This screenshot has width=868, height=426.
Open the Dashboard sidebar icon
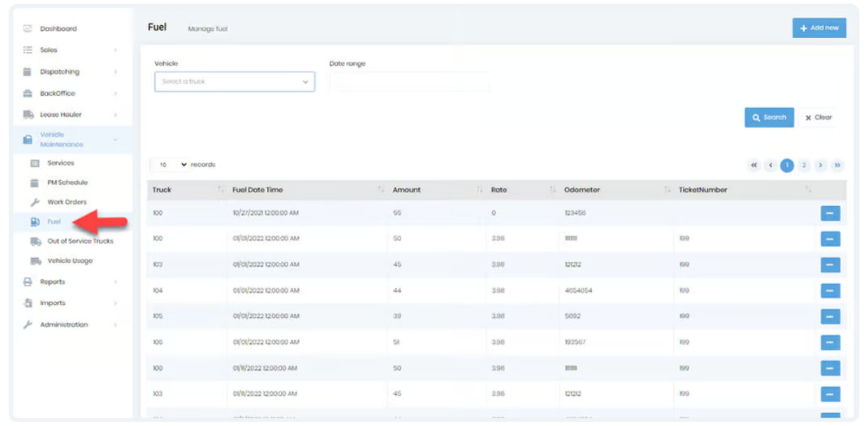(28, 28)
